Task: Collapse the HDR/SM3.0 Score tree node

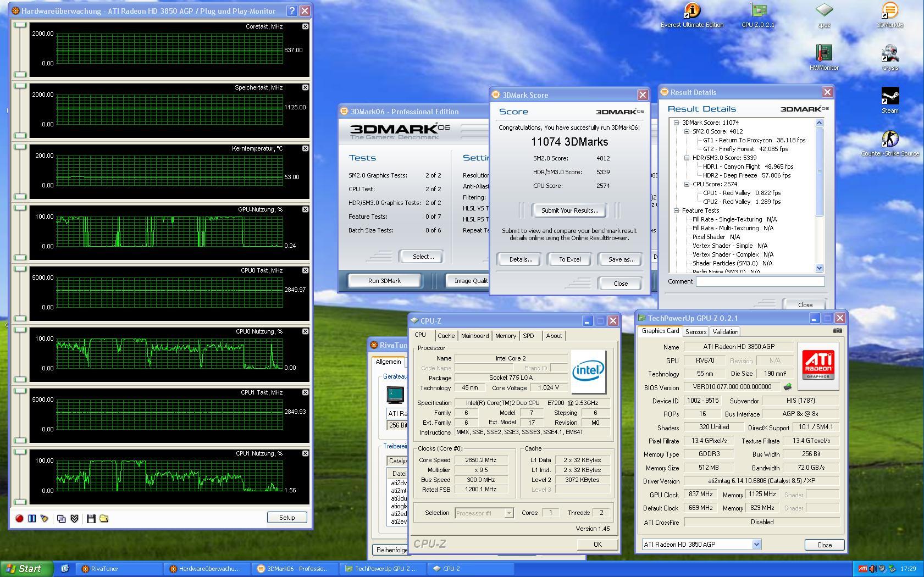Action: tap(687, 158)
